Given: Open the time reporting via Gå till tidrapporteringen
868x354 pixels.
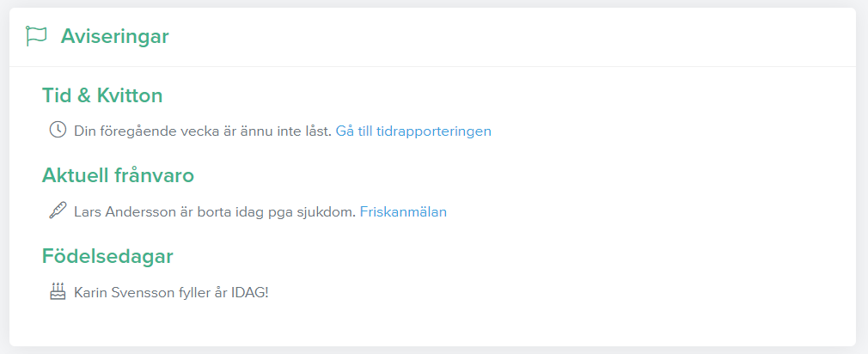Looking at the screenshot, I should click(413, 131).
